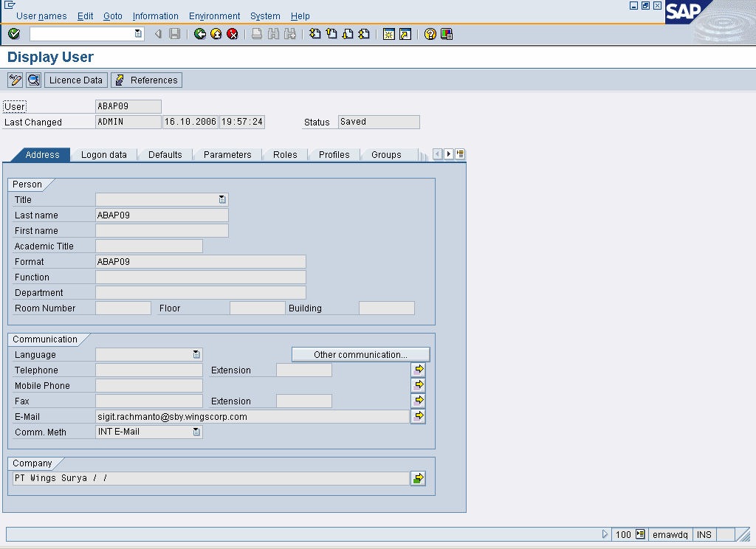Open the company address assignment icon
The image size is (756, 549).
(419, 479)
